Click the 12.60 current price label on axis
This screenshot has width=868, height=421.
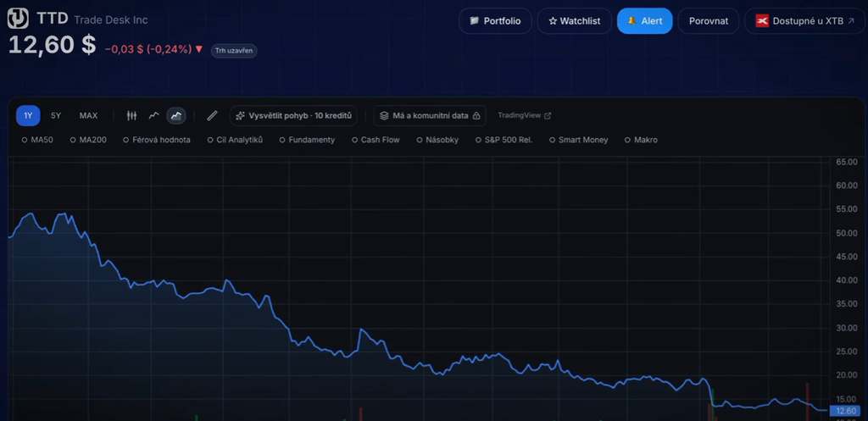click(845, 411)
